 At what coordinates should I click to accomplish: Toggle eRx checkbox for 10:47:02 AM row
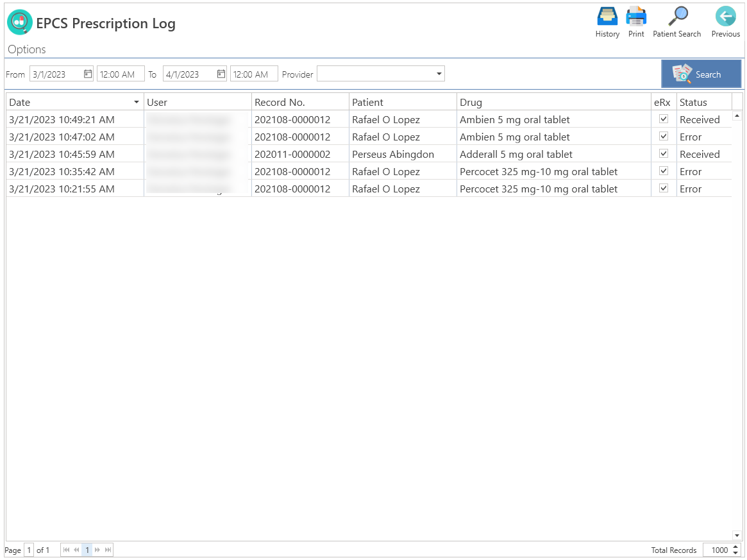[x=663, y=136]
